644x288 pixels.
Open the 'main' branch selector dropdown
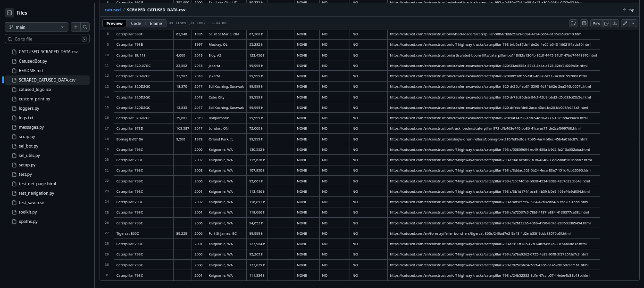click(x=37, y=27)
